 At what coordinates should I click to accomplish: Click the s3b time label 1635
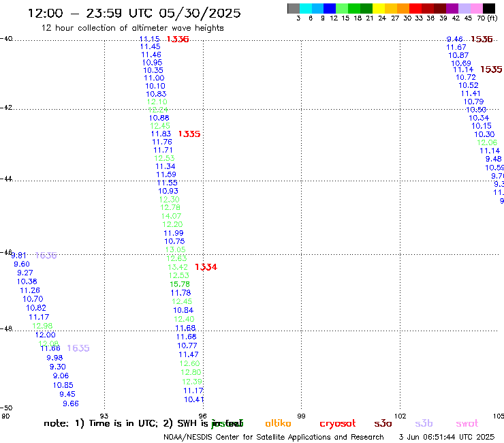(78, 348)
